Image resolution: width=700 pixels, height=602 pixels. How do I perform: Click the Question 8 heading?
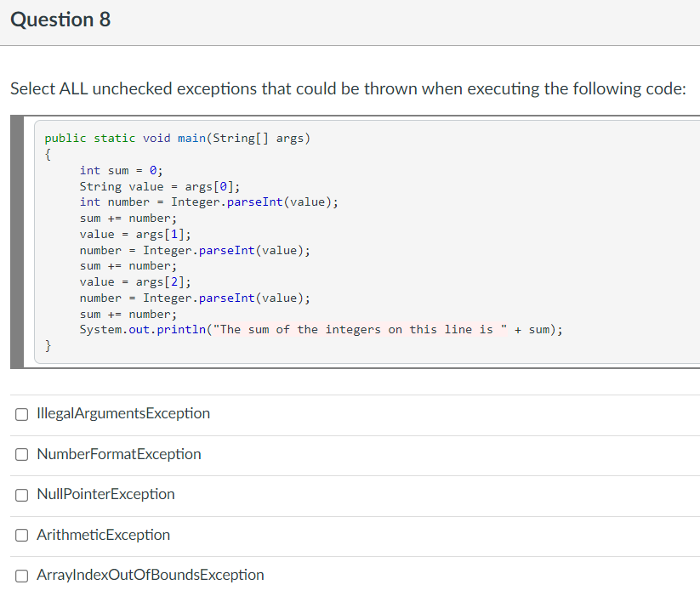(x=60, y=20)
